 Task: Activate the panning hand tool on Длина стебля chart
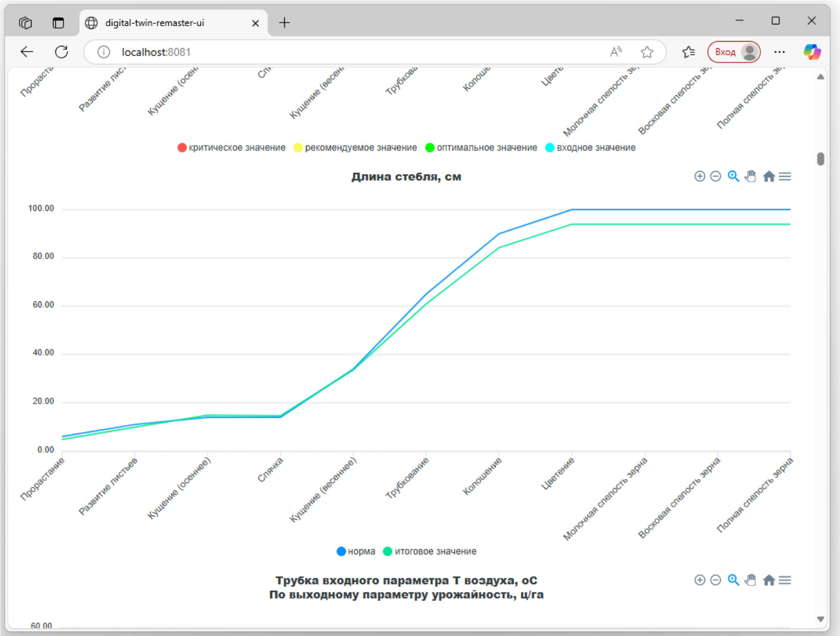[x=751, y=177]
